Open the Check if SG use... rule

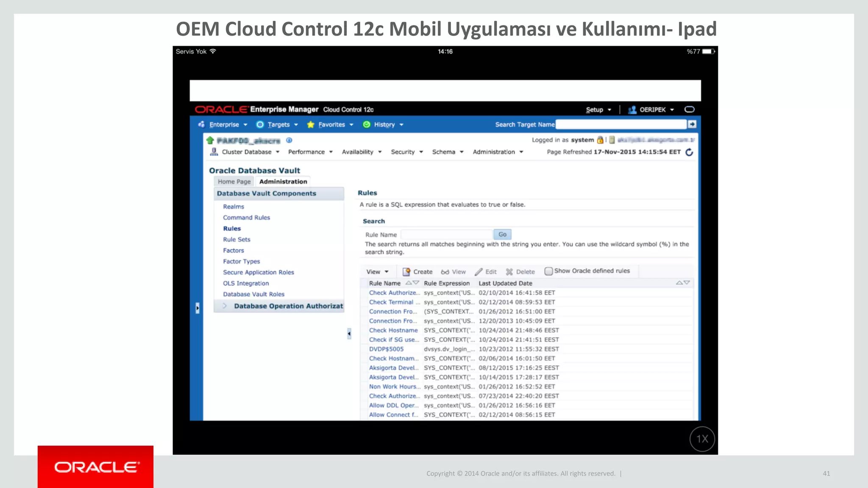coord(394,340)
